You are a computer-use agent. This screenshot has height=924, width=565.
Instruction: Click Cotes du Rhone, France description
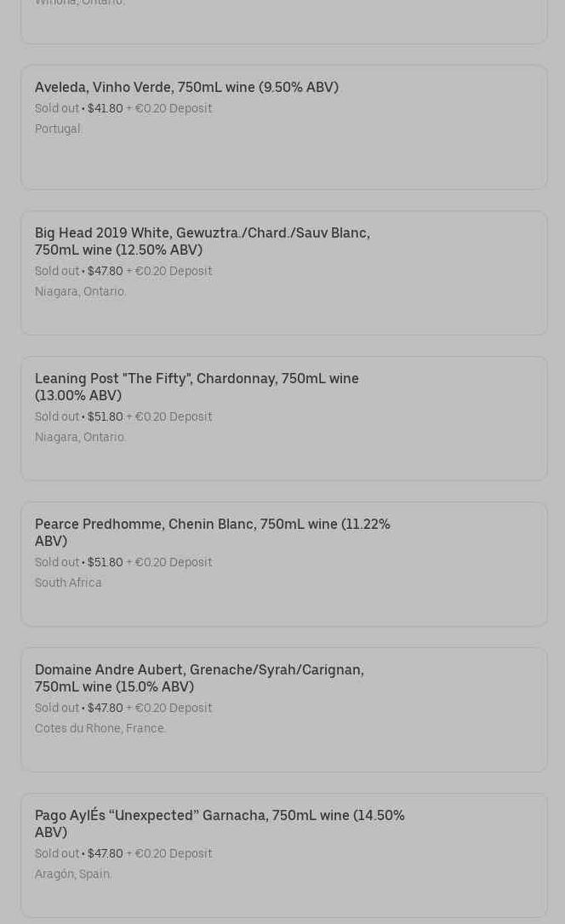100,728
